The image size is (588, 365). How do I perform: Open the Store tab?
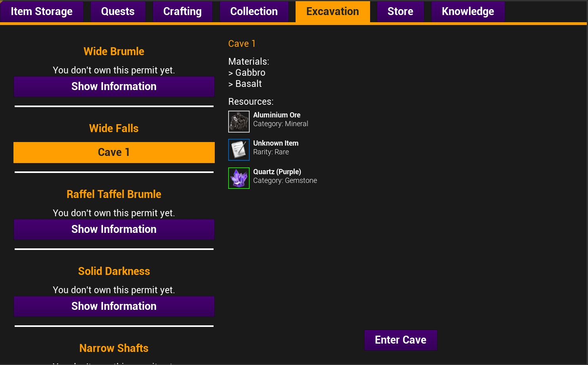tap(400, 12)
